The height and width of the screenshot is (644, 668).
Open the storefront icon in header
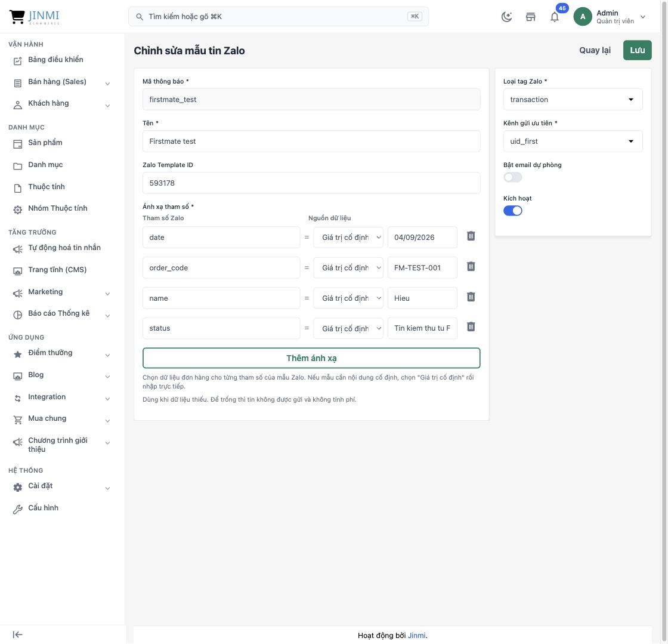[530, 17]
